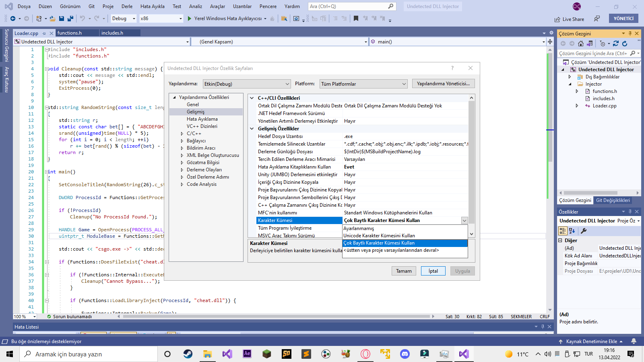Pin the Çözüm Gezgini panel
The width and height of the screenshot is (644, 362).
tap(630, 33)
